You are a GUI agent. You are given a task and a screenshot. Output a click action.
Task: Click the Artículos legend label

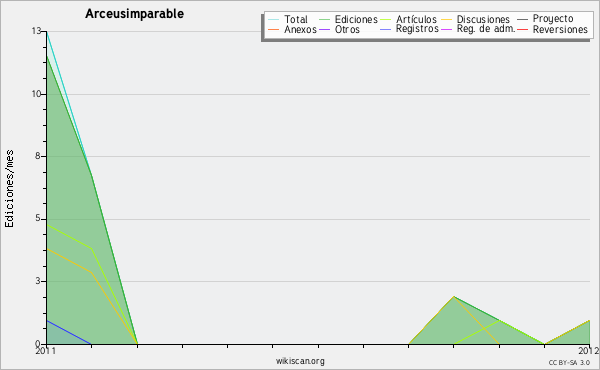tap(416, 19)
